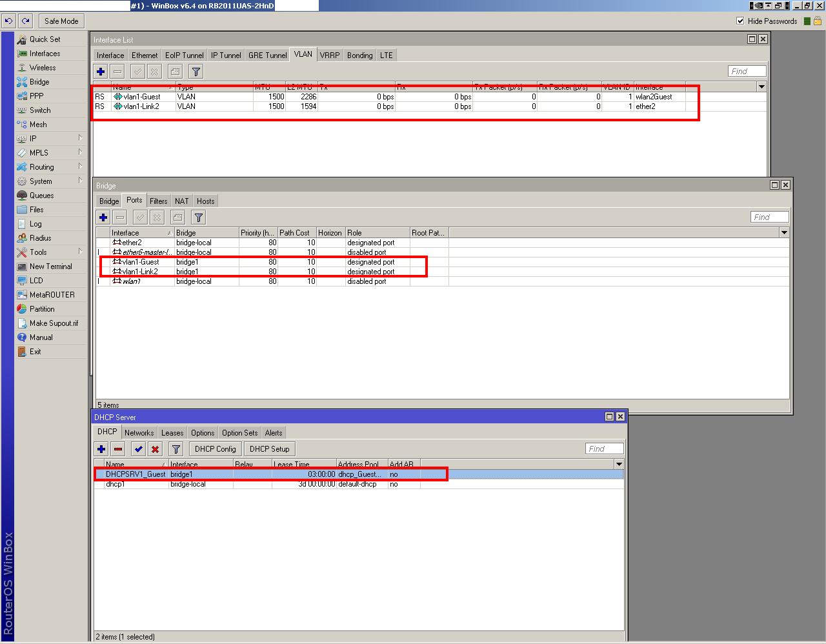
Task: Open the Networks tab in DHCP Server
Action: [139, 433]
